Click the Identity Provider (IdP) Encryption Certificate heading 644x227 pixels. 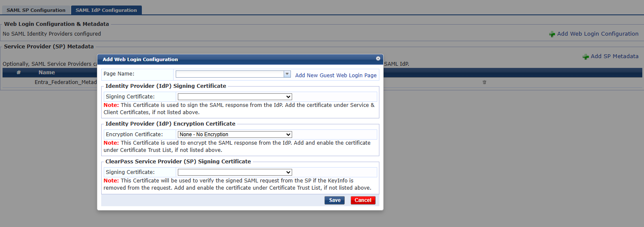coord(170,124)
